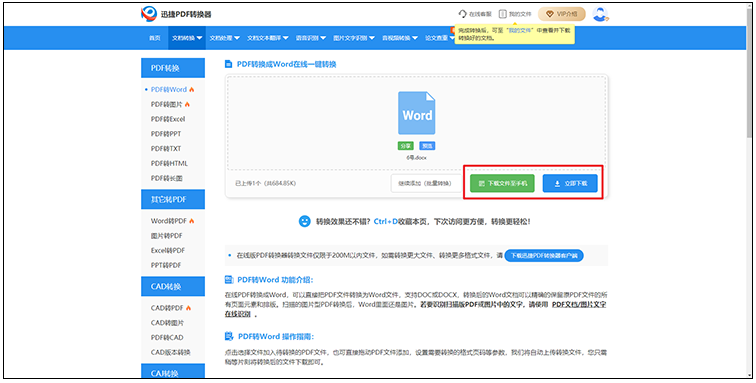
Task: Click the 预览 blue tag under the file
Action: 427,146
